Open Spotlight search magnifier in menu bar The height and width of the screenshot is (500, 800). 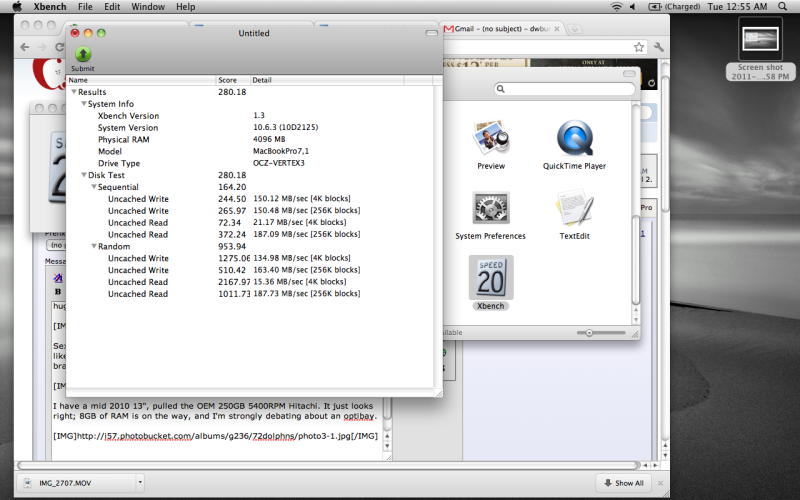pyautogui.click(x=782, y=7)
